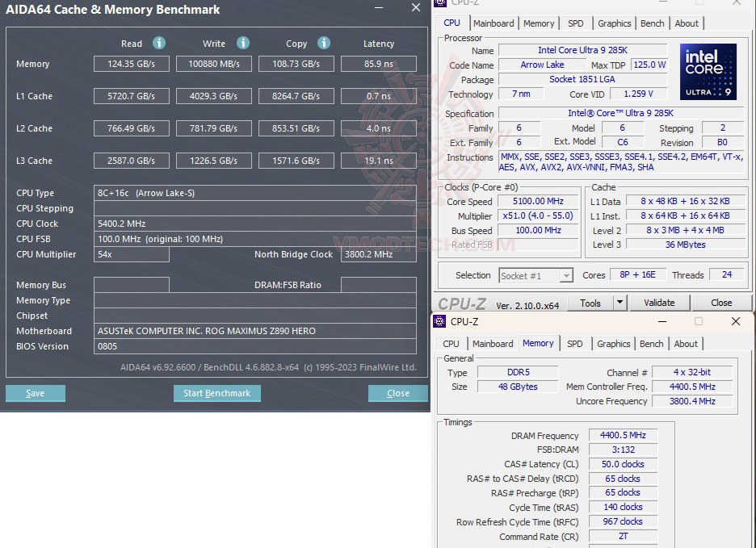Click BIOS Version field 0805
The image size is (756, 548).
click(x=255, y=346)
